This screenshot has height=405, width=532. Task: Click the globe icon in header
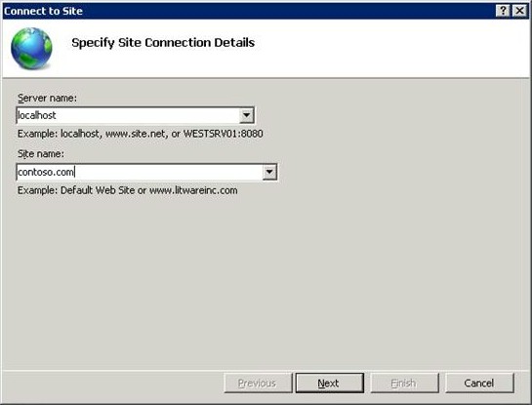(31, 48)
